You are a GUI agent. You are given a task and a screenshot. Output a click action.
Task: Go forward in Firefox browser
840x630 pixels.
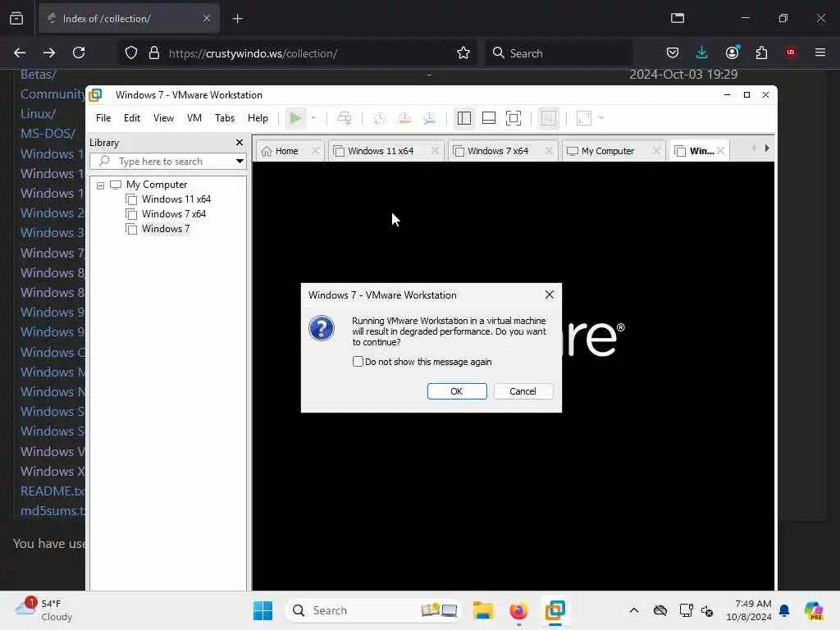(48, 52)
